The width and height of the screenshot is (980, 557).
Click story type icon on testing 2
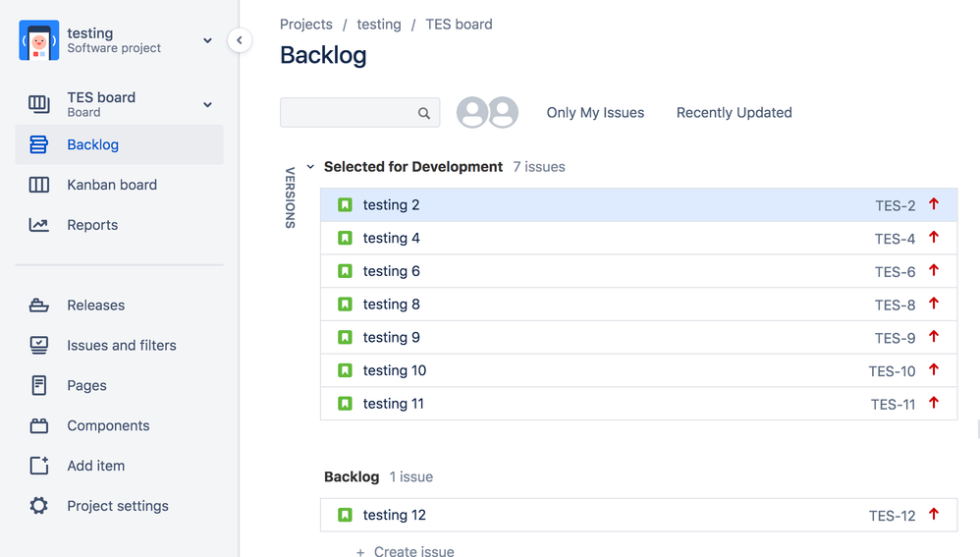tap(345, 205)
